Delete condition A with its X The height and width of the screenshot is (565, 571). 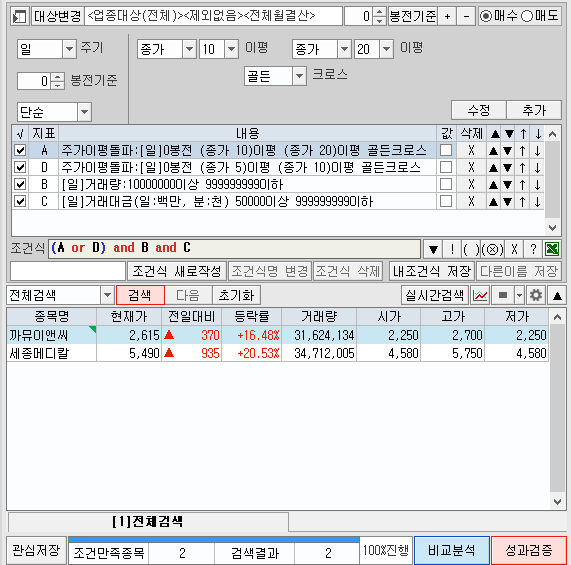click(x=472, y=150)
